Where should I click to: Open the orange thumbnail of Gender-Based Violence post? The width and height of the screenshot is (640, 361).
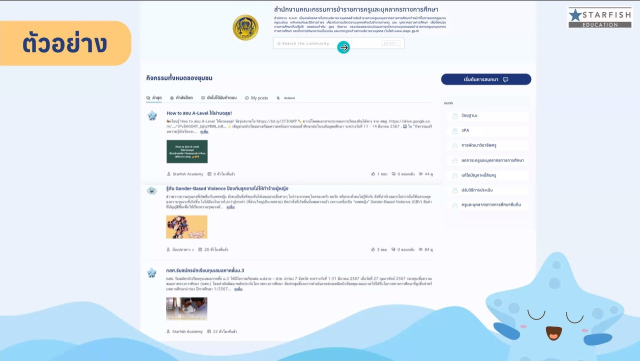187,227
